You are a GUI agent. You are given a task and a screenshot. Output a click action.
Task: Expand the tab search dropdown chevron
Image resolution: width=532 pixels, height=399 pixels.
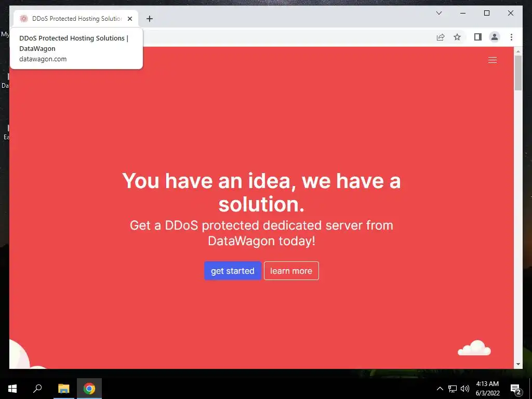pyautogui.click(x=438, y=13)
